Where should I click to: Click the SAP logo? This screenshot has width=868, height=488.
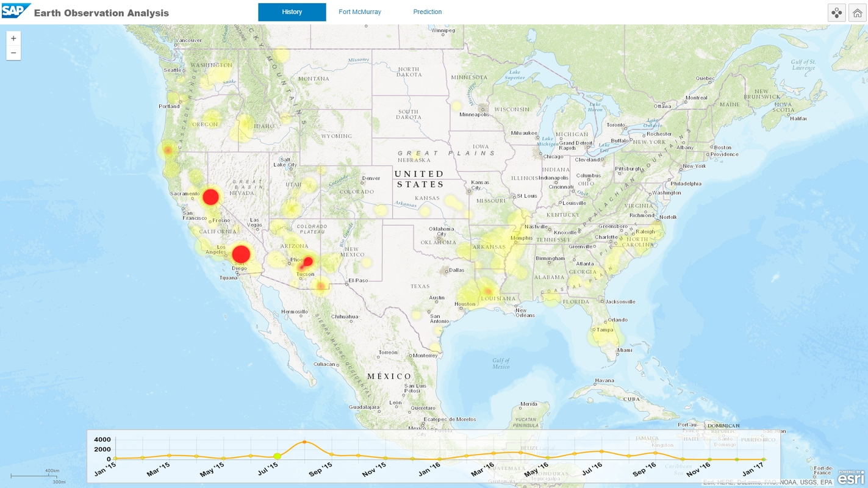pos(16,11)
